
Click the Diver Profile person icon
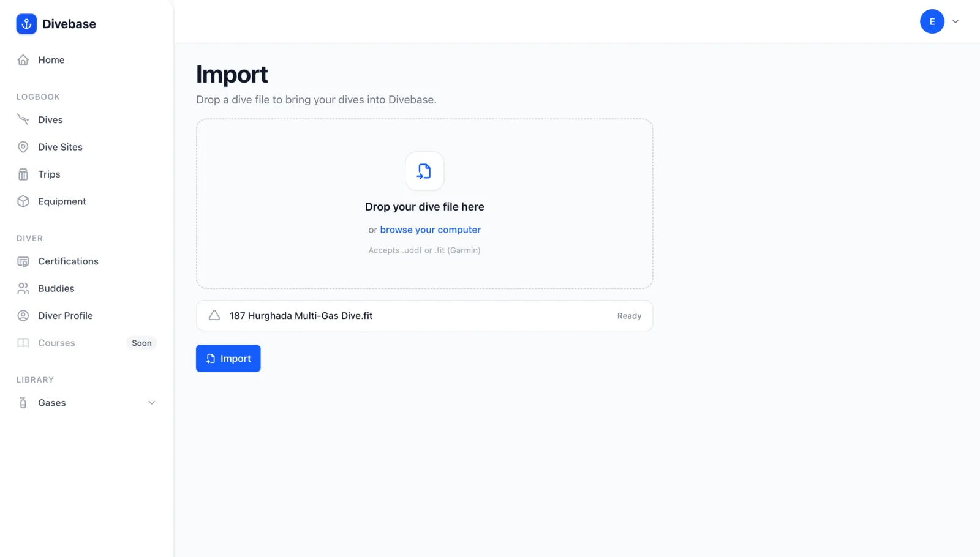23,316
